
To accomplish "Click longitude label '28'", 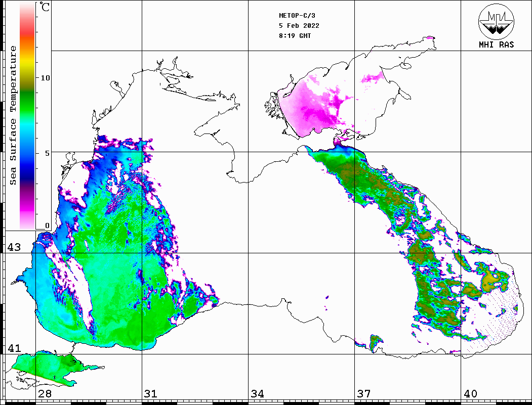I will tap(45, 394).
